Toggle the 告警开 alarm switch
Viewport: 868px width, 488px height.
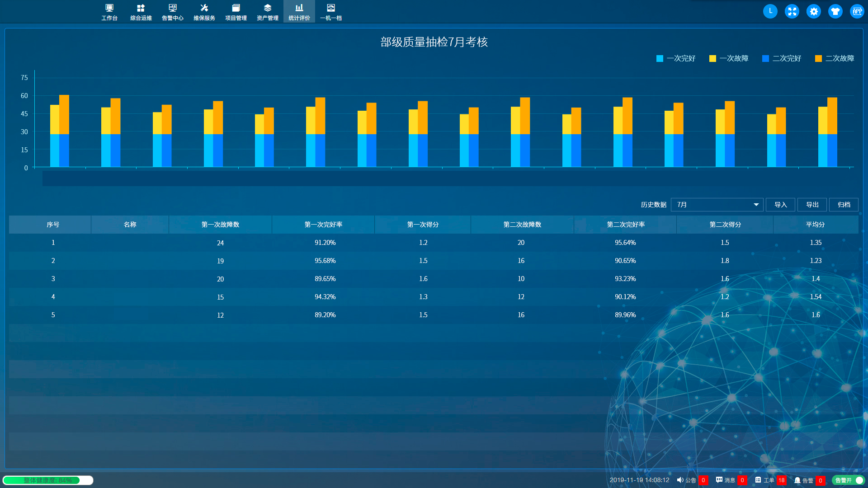(848, 480)
